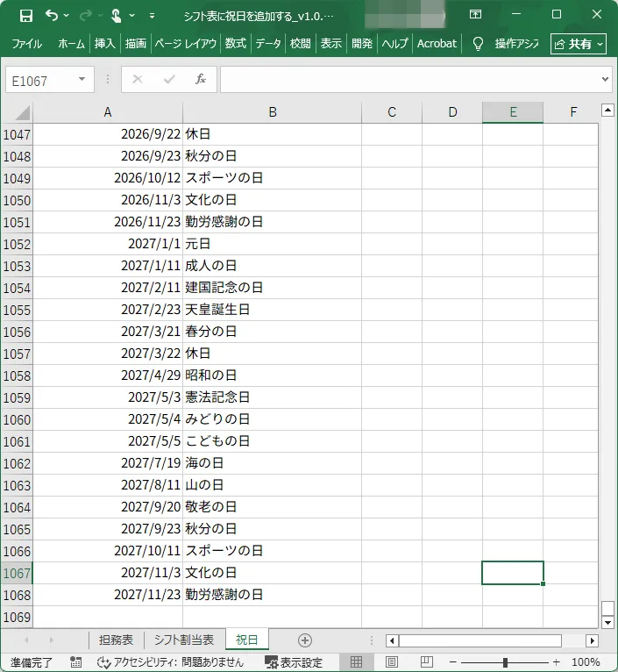Click the Touch/Mouse mode icon

(116, 16)
